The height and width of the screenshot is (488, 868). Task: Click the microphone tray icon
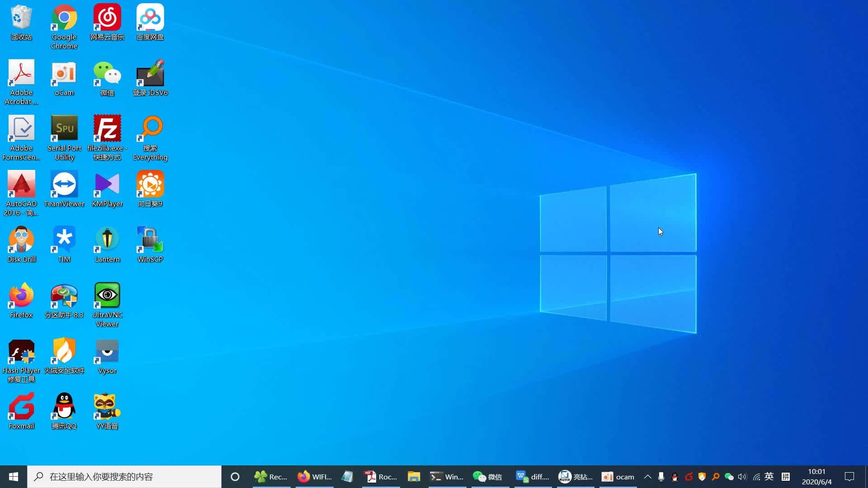(661, 477)
